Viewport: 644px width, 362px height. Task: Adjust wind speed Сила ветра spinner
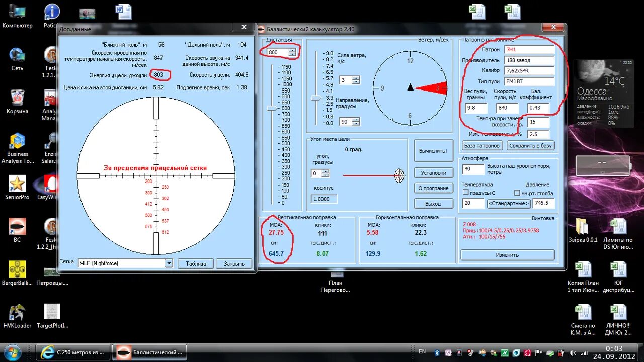pyautogui.click(x=356, y=80)
